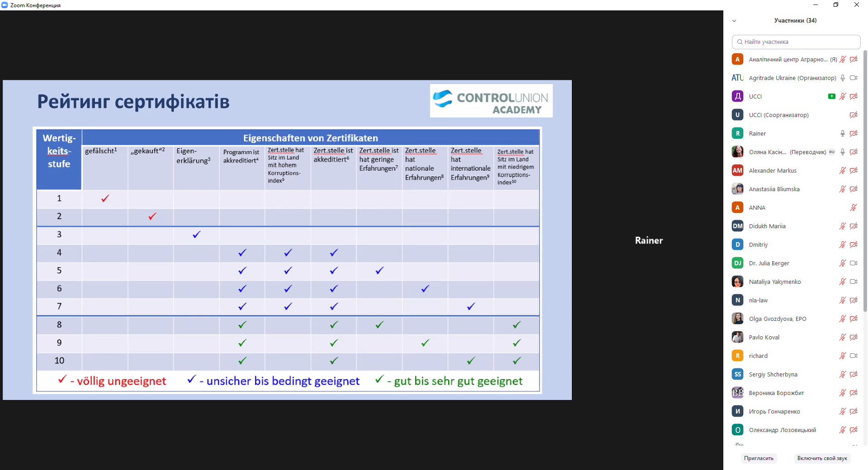868x470 pixels.
Task: Click Alexander Markus's muted microphone icon
Action: tap(843, 170)
